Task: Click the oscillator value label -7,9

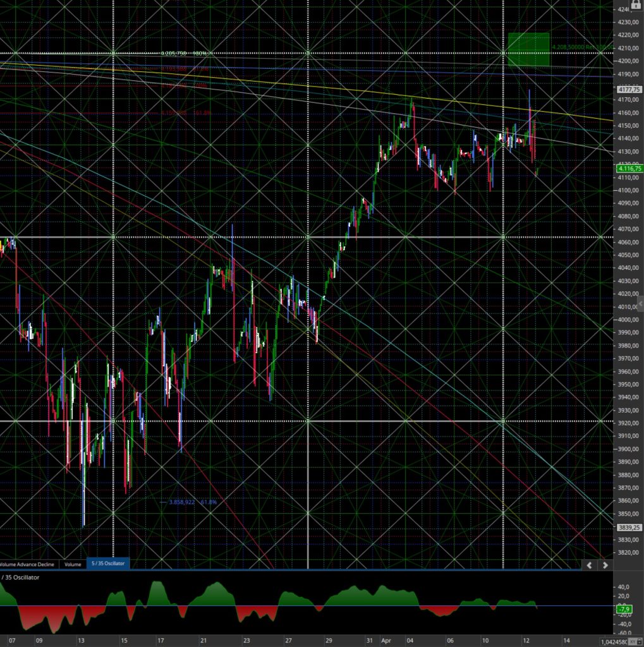Action: [624, 609]
